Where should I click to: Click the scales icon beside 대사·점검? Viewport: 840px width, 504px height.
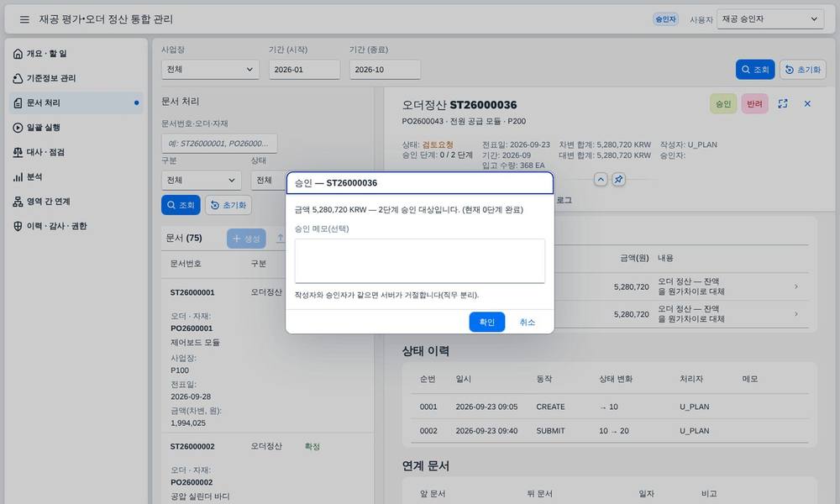coord(18,152)
